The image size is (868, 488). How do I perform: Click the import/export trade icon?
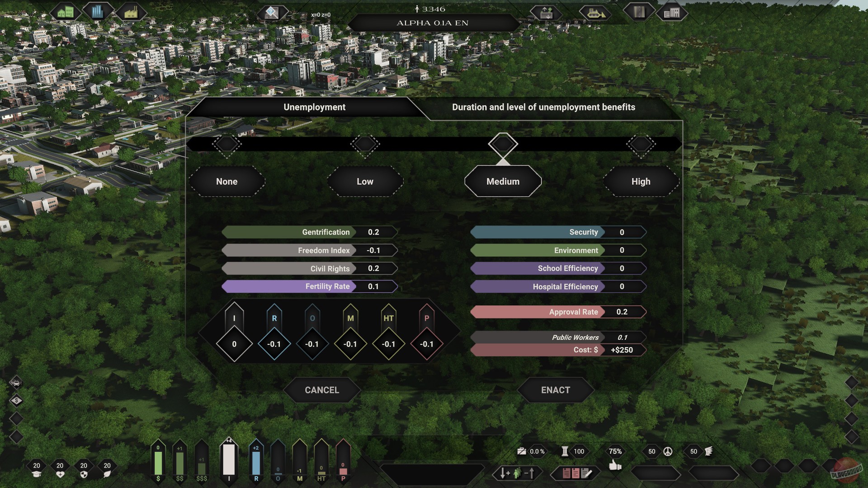point(546,13)
